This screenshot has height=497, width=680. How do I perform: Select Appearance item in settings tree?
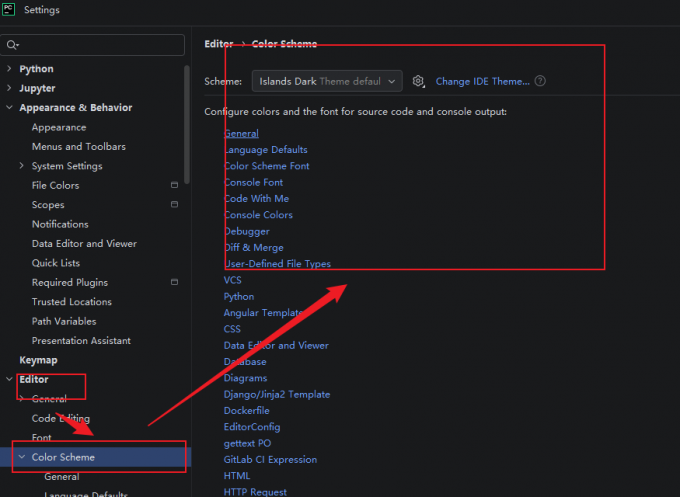[59, 128]
